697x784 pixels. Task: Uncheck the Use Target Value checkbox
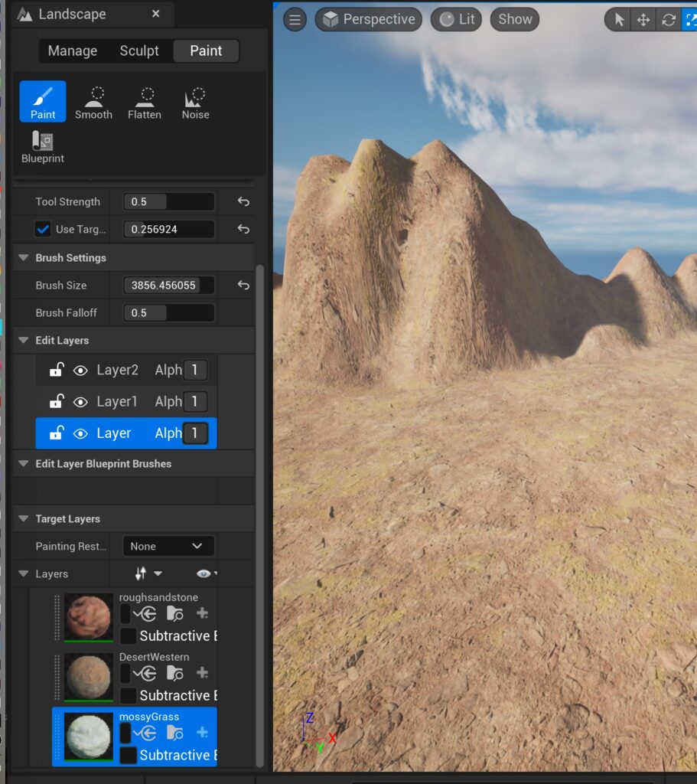pos(44,229)
